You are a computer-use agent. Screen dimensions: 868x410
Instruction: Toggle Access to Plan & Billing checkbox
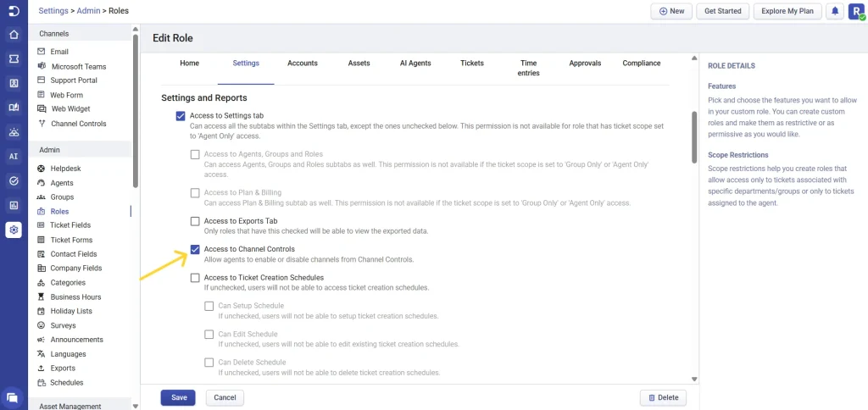(195, 193)
